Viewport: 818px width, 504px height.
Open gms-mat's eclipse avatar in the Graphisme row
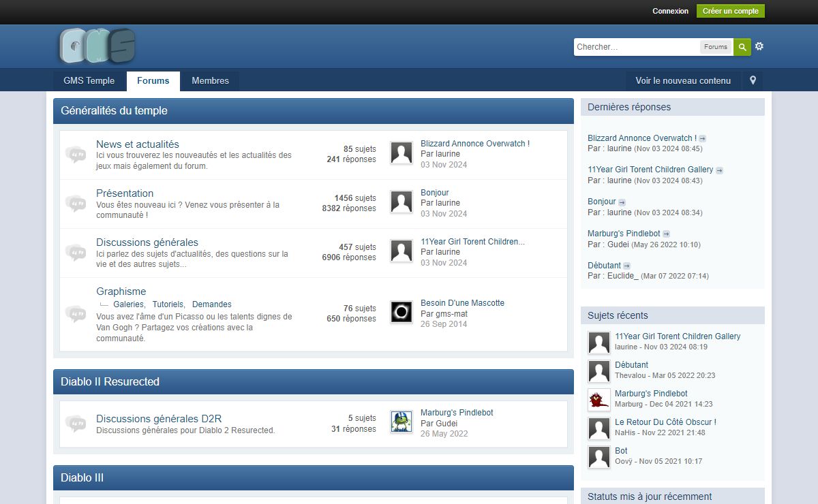pos(402,312)
